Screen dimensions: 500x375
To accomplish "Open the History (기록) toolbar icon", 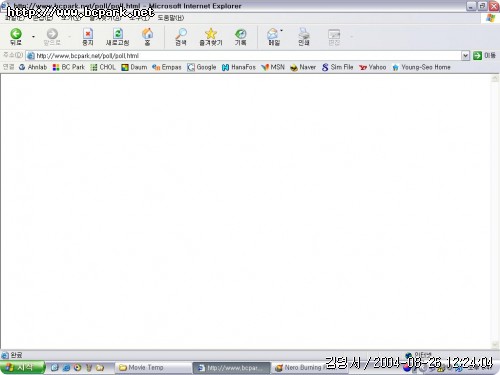I will point(240,37).
